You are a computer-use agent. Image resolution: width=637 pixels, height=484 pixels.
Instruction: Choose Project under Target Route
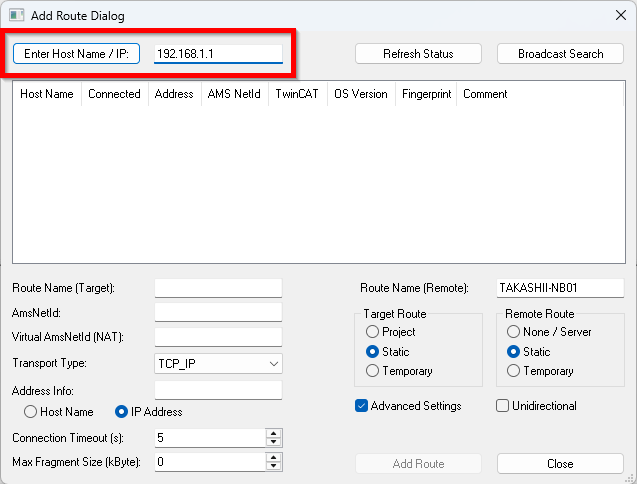373,332
